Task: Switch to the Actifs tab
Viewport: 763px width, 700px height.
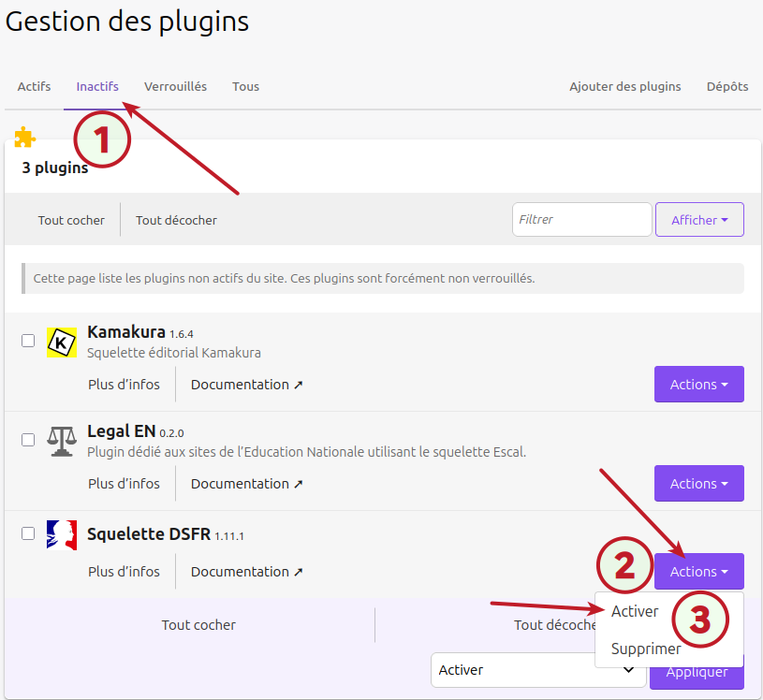Action: pos(35,87)
